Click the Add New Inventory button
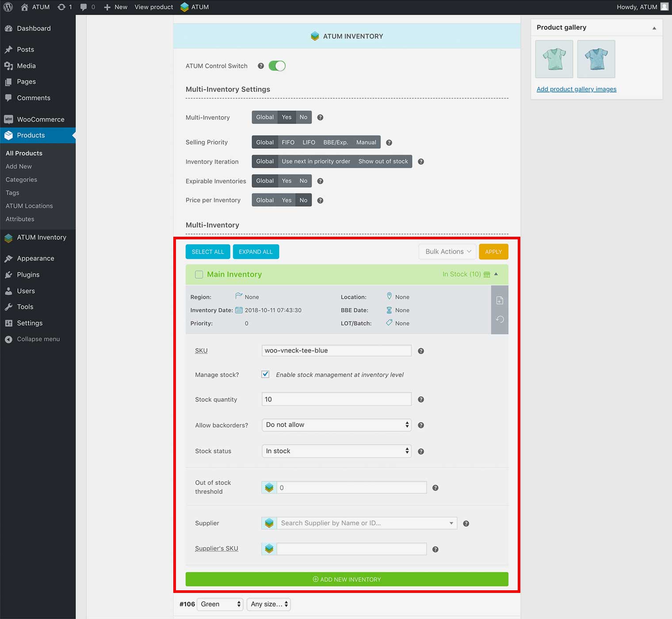The image size is (672, 619). click(x=347, y=579)
